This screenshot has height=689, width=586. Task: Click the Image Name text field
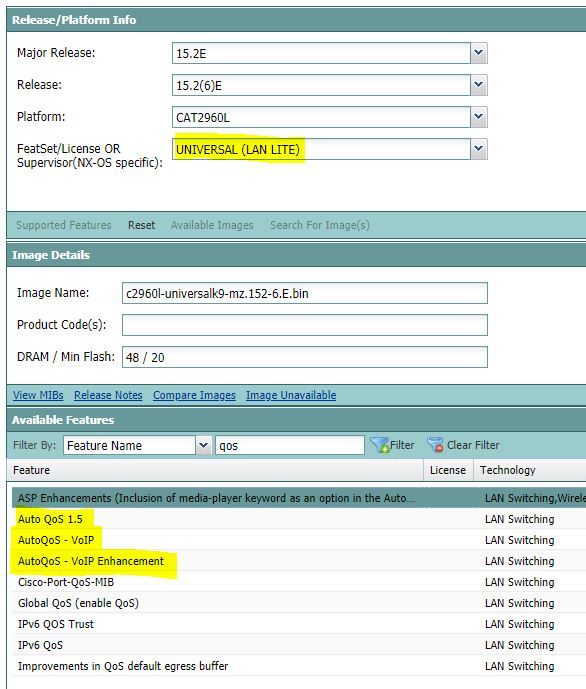point(304,293)
